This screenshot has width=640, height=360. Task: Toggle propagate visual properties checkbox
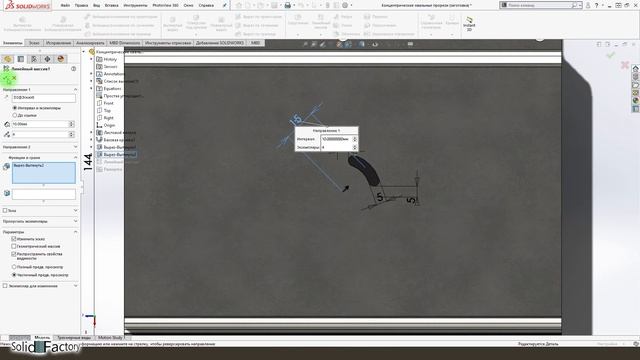13,254
